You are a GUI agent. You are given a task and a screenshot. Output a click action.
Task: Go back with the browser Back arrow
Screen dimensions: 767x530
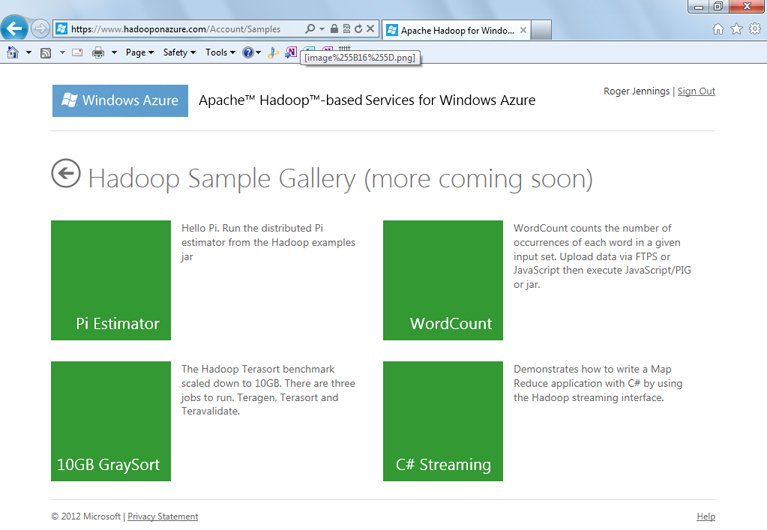(14, 28)
